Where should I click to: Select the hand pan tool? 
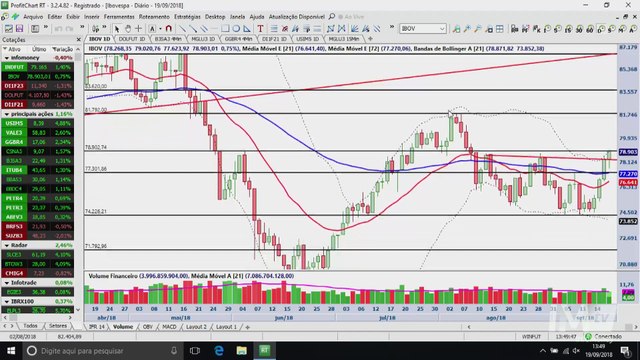click(x=128, y=29)
